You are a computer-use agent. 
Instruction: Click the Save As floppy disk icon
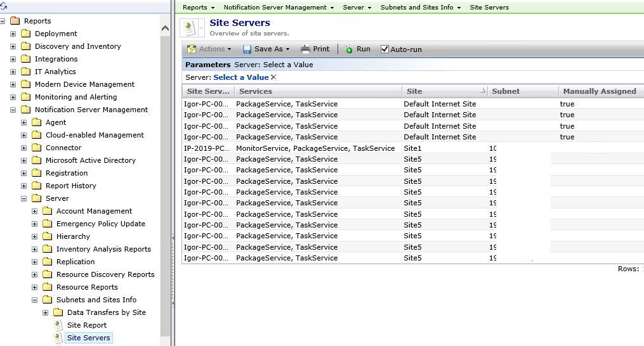tap(247, 49)
